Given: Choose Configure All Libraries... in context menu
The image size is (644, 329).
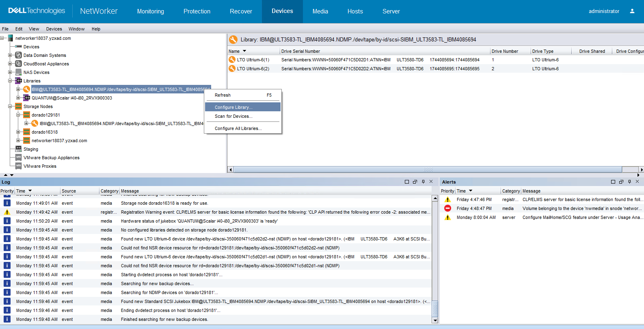Looking at the screenshot, I should 243,128.
